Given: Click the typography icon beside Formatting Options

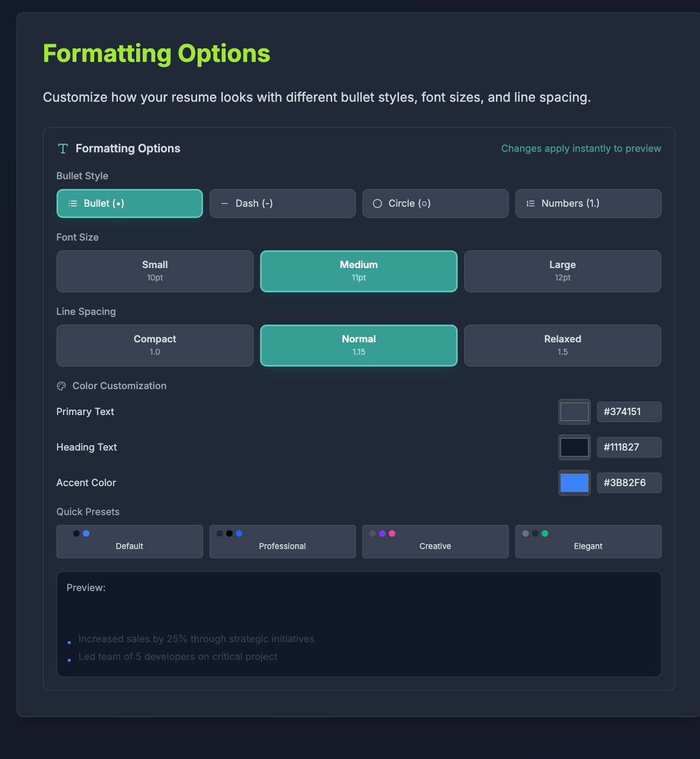Looking at the screenshot, I should click(x=62, y=149).
